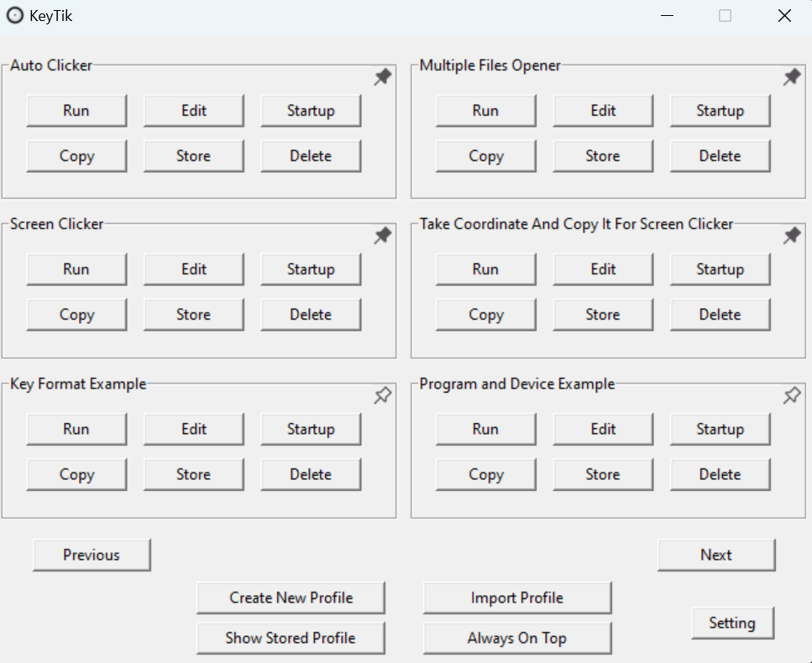Enable Always On Top mode
Screen dimensions: 812x663
point(516,639)
